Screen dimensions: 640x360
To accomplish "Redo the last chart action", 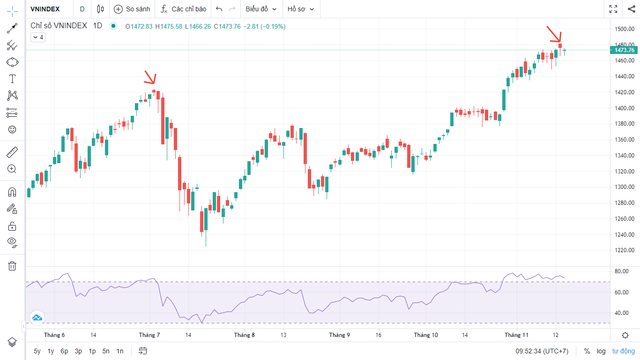I will click(x=232, y=9).
